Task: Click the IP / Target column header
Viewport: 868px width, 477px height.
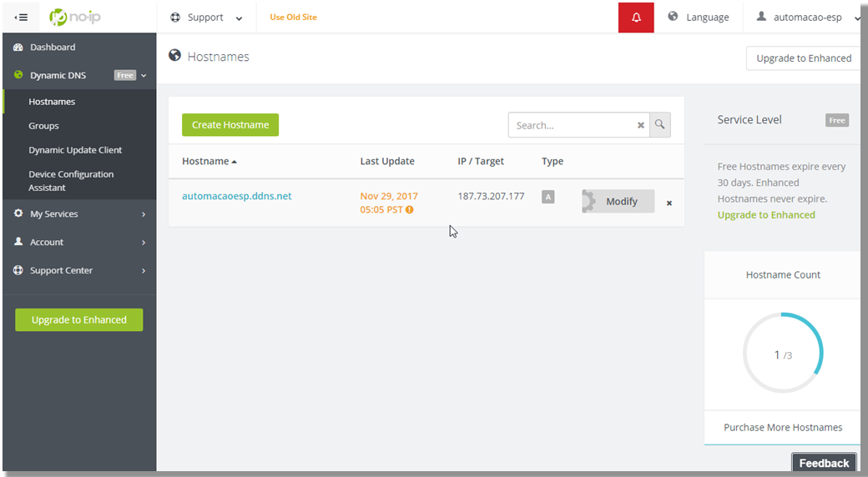Action: (x=481, y=161)
